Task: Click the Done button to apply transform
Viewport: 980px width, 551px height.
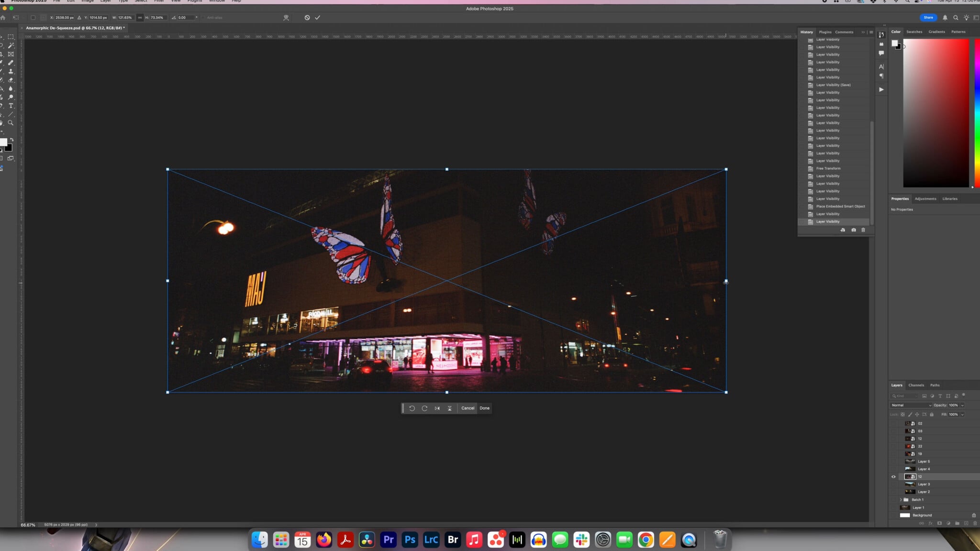Action: point(484,408)
